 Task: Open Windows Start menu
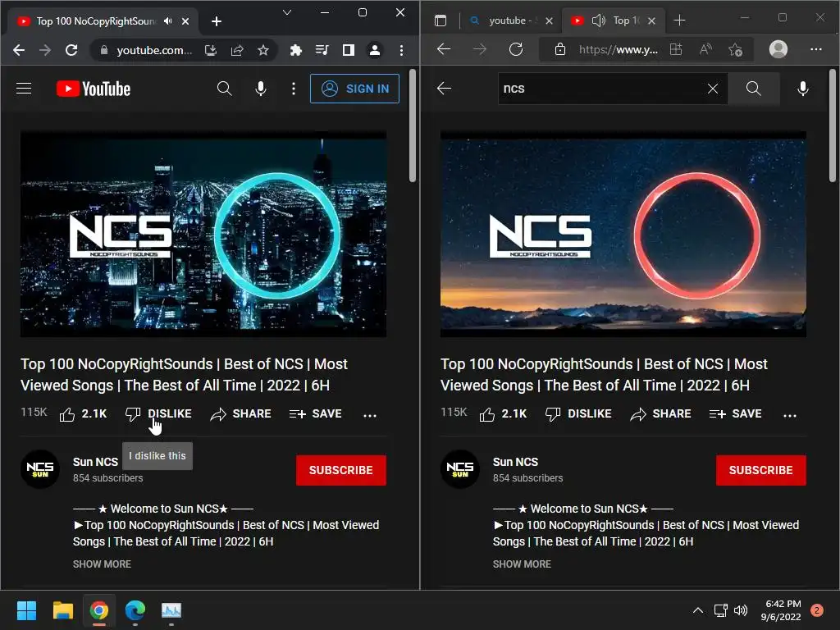pos(26,610)
